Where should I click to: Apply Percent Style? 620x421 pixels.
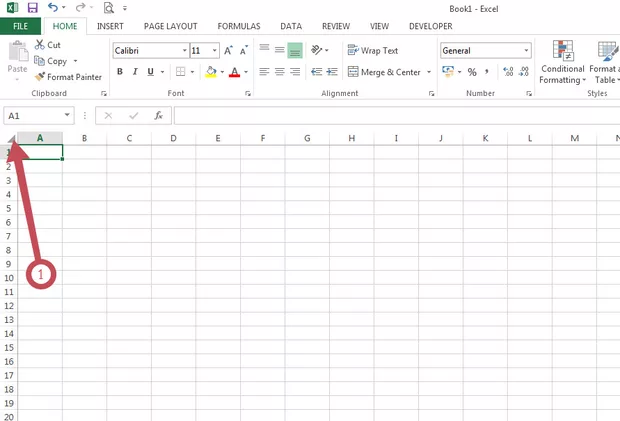pos(472,72)
